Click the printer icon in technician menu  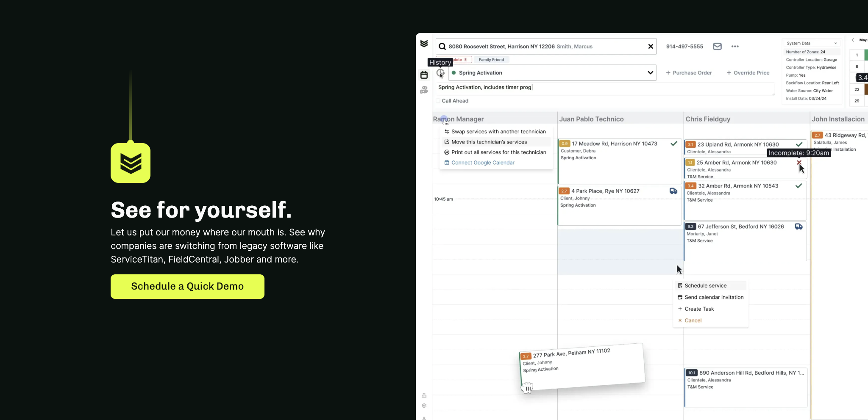coord(447,152)
